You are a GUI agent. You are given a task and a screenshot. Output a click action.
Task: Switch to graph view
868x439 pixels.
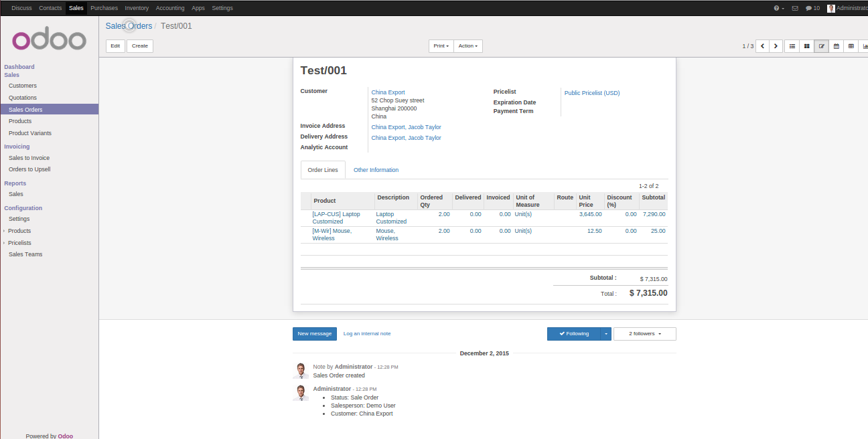pyautogui.click(x=863, y=46)
